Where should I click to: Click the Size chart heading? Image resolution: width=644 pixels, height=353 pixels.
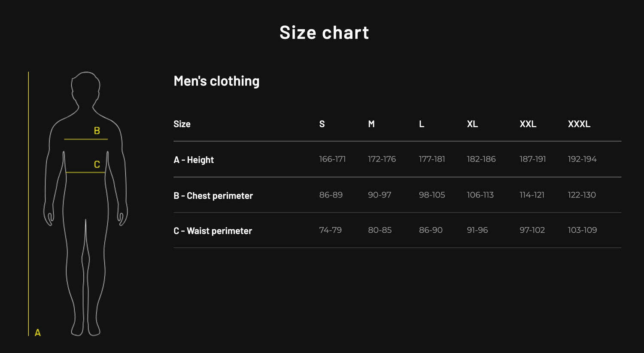pos(324,33)
